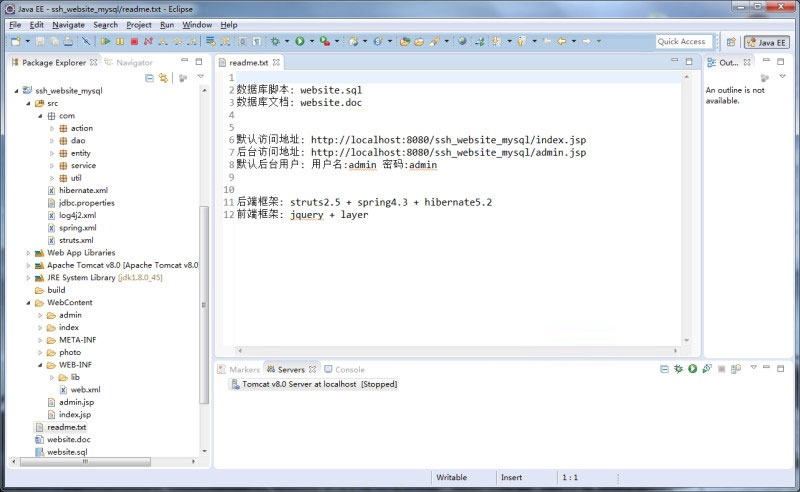Select the Navigator tab
The height and width of the screenshot is (492, 800).
134,62
